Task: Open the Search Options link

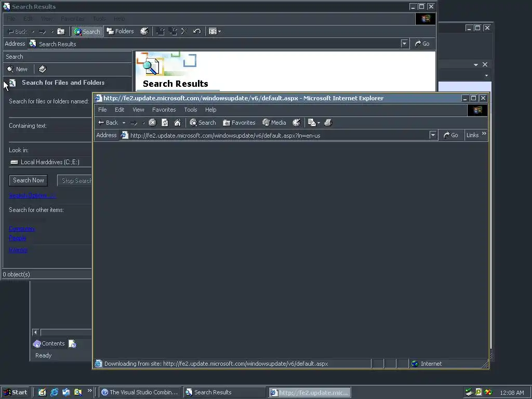Action: click(x=32, y=195)
